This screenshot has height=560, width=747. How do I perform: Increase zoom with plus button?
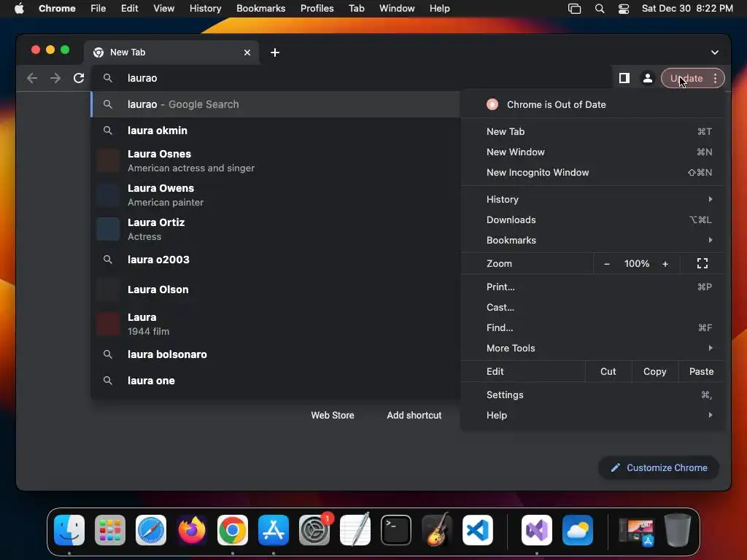pos(665,263)
